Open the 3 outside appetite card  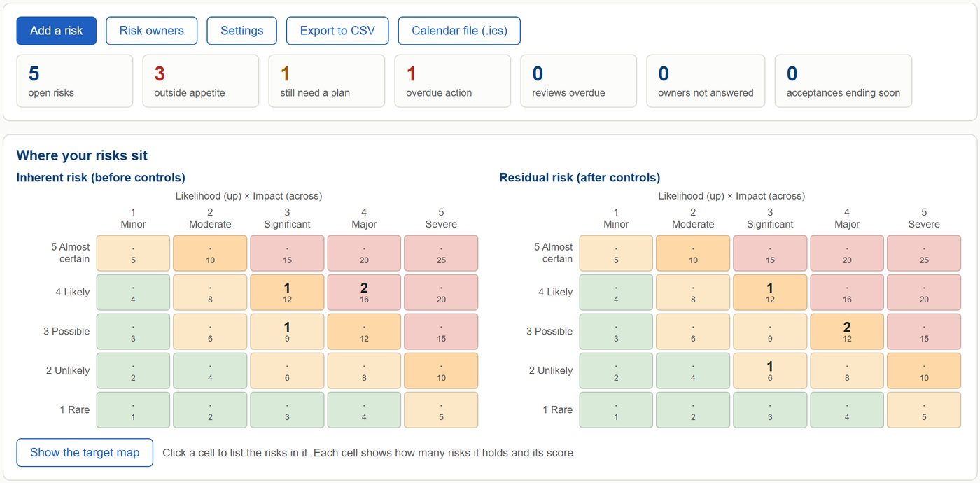click(x=201, y=81)
